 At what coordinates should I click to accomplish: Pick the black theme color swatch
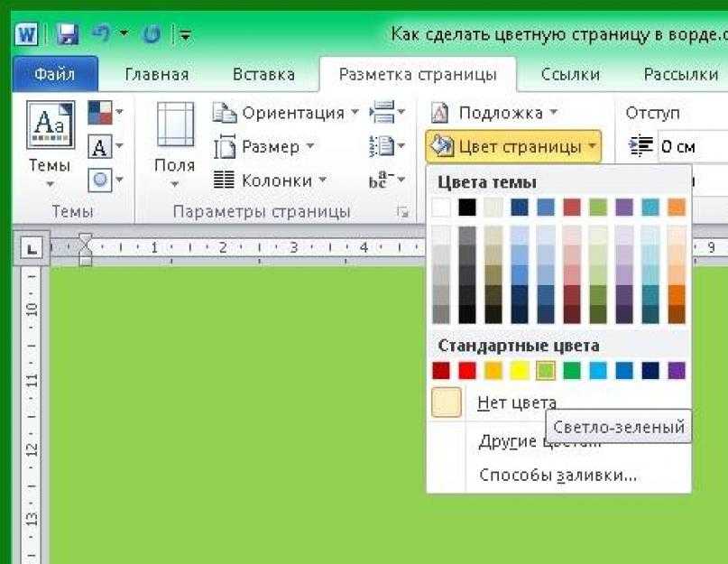[x=467, y=208]
